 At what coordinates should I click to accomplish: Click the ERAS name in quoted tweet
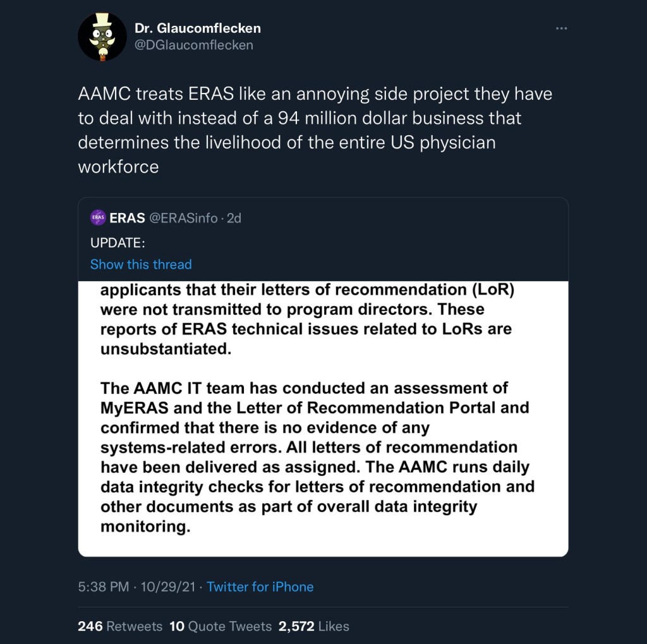pyautogui.click(x=127, y=218)
